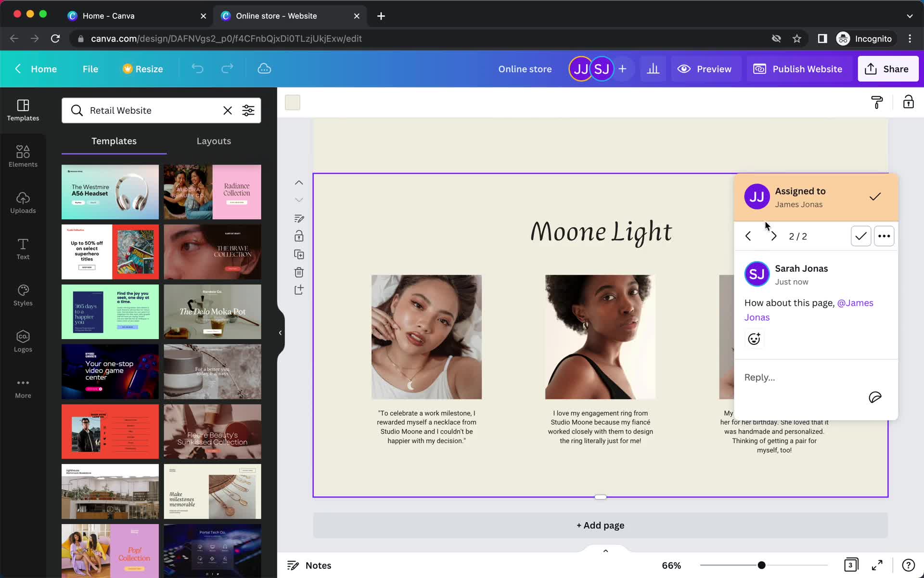Click the Reply input field
Image resolution: width=924 pixels, height=578 pixels.
(x=760, y=376)
